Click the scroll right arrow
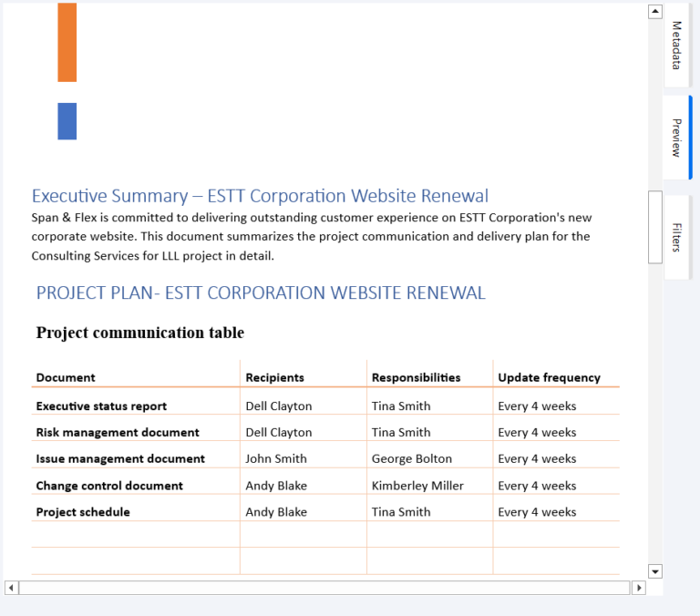This screenshot has height=616, width=700. click(x=638, y=588)
